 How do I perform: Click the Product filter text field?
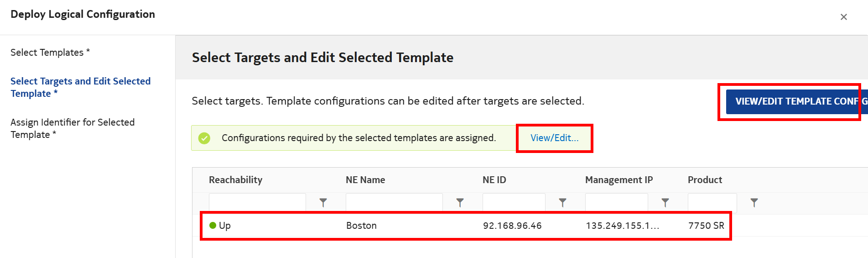point(712,202)
